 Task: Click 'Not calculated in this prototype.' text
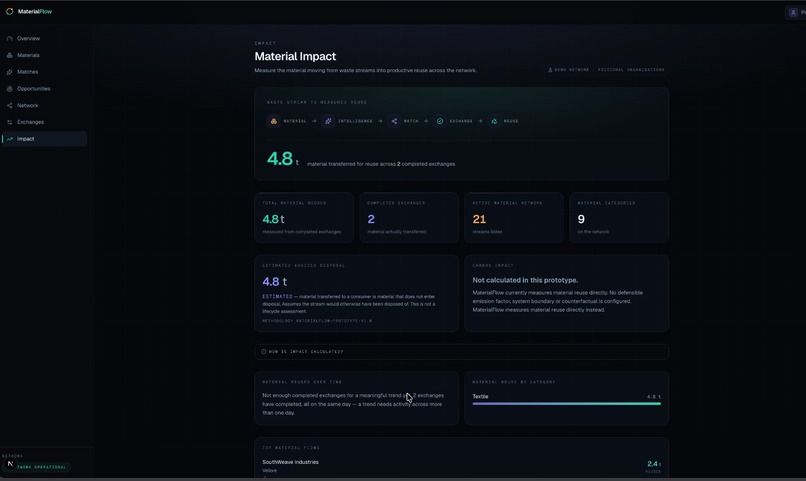pos(525,280)
